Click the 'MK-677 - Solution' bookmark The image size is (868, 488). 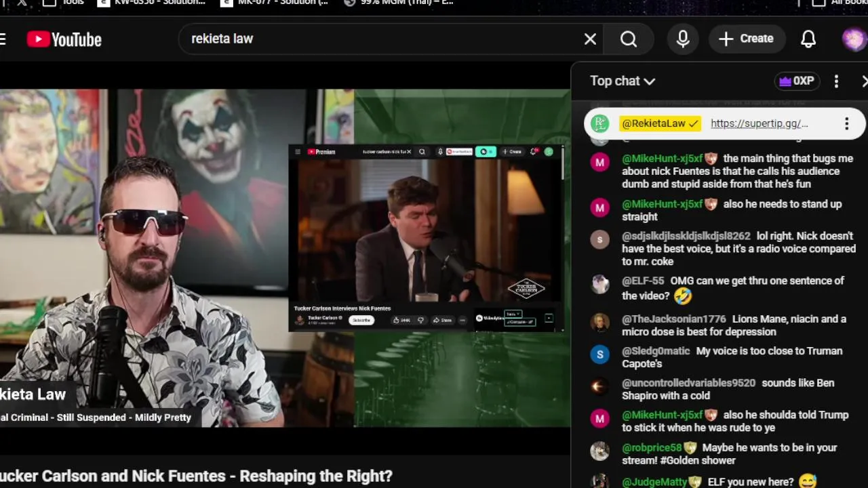275,3
